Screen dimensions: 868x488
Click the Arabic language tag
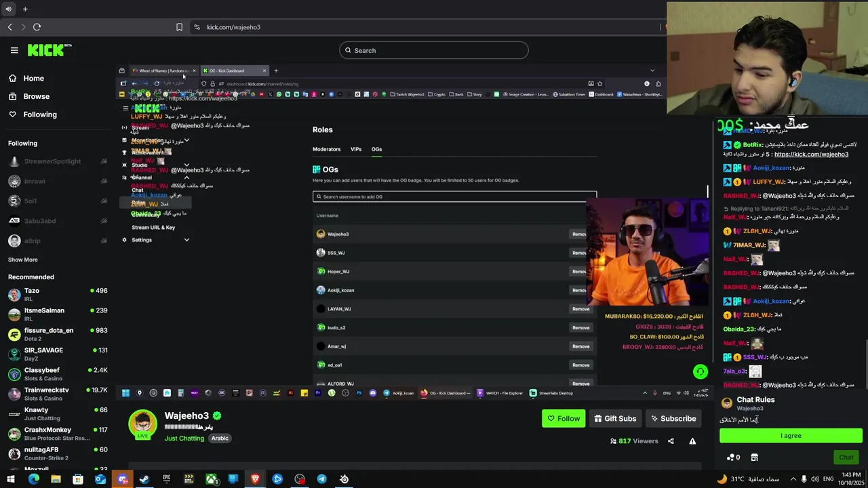click(220, 439)
